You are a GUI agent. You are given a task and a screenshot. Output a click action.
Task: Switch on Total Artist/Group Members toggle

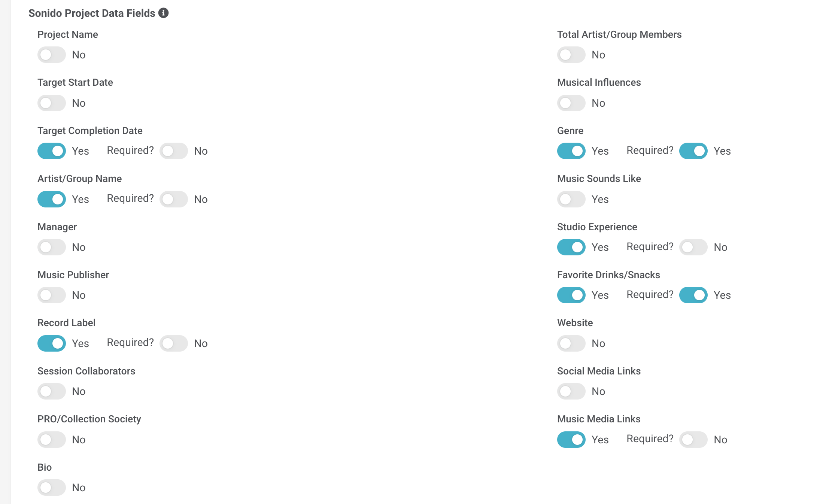[571, 55]
